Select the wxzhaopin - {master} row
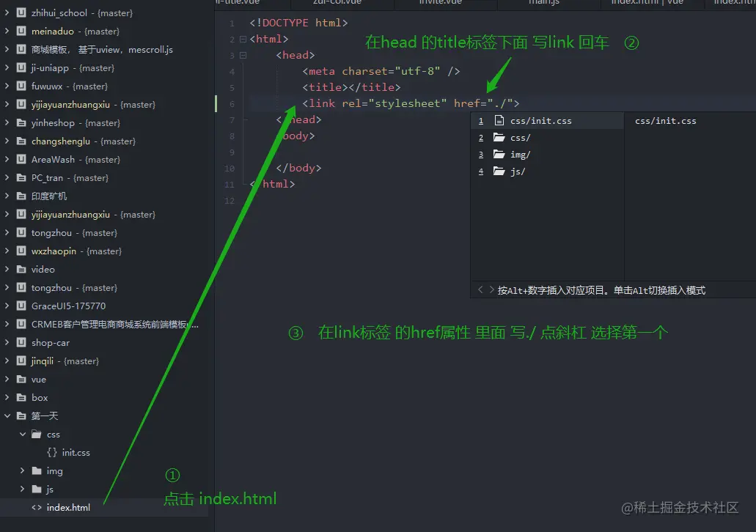Viewport: 756px width, 532px height. pyautogui.click(x=104, y=251)
